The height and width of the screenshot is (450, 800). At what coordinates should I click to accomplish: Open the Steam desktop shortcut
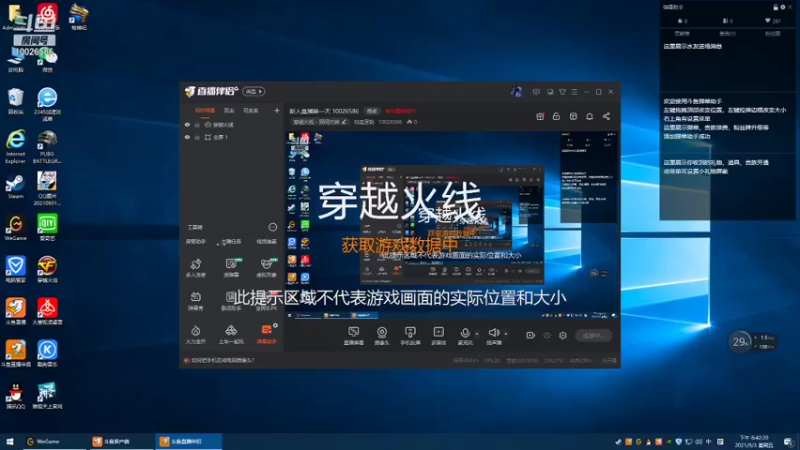point(15,186)
